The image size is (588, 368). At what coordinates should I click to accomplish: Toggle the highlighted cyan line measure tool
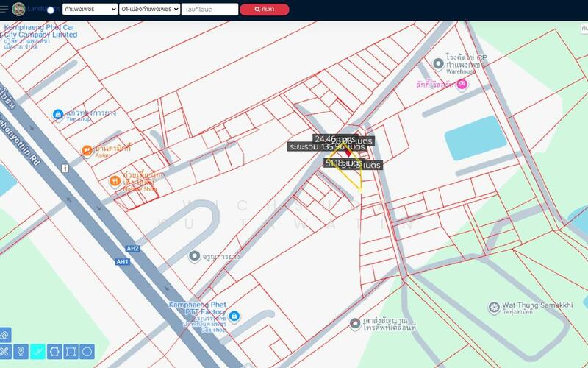[x=37, y=351]
